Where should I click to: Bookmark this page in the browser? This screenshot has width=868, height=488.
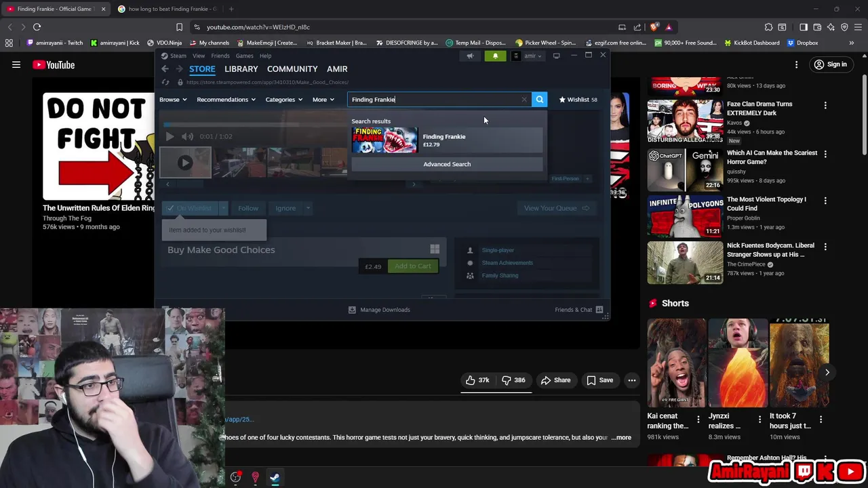[x=179, y=27]
